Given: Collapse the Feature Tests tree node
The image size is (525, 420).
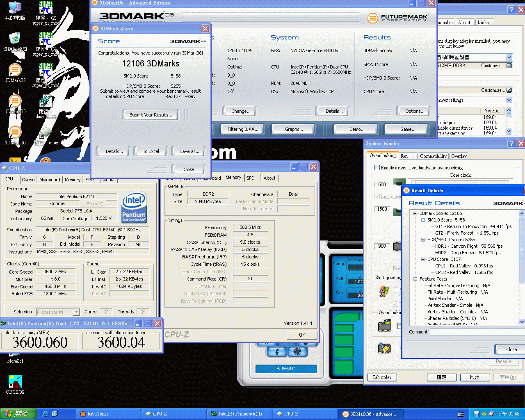Looking at the screenshot, I should click(415, 279).
